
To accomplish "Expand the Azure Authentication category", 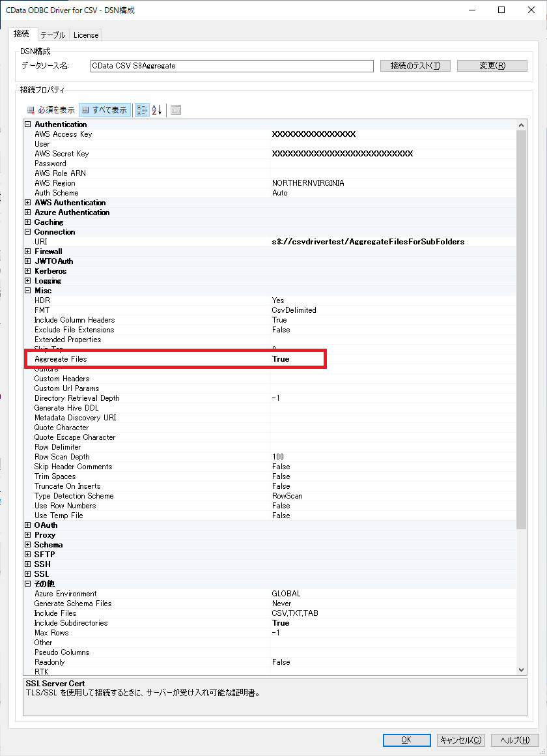I will pos(28,212).
